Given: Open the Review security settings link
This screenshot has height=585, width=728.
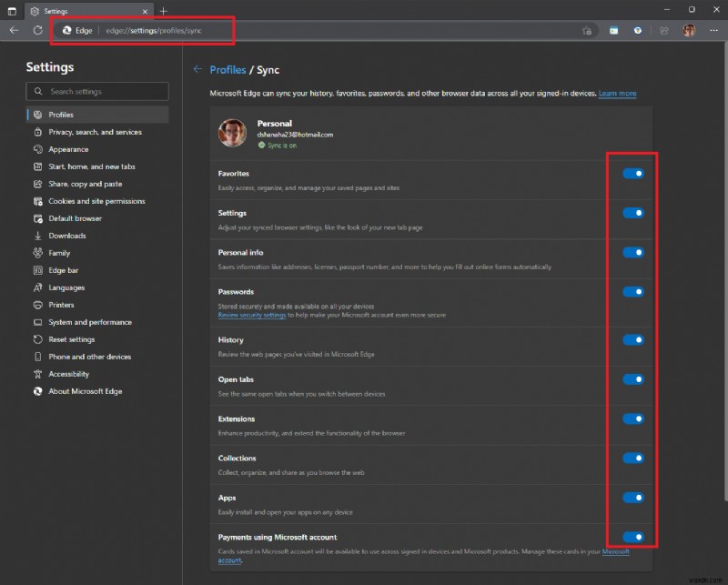Looking at the screenshot, I should [x=248, y=315].
